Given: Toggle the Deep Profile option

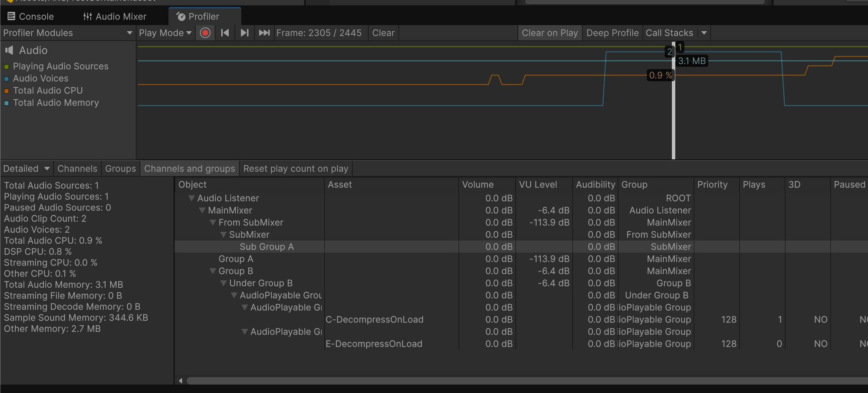Looking at the screenshot, I should (x=612, y=33).
